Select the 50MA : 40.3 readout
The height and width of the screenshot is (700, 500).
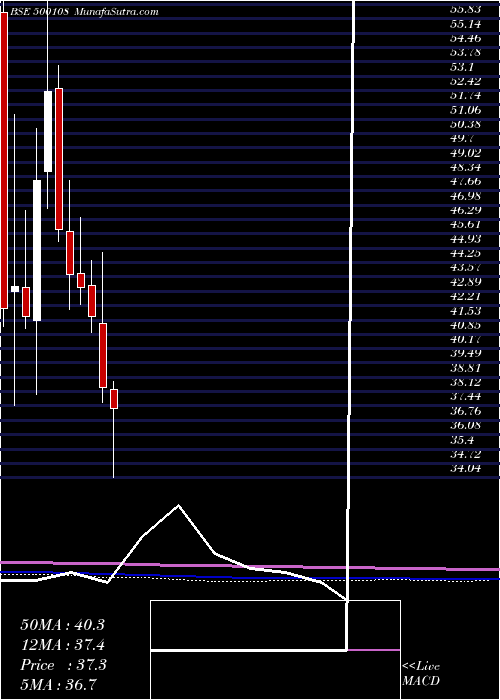(63, 625)
